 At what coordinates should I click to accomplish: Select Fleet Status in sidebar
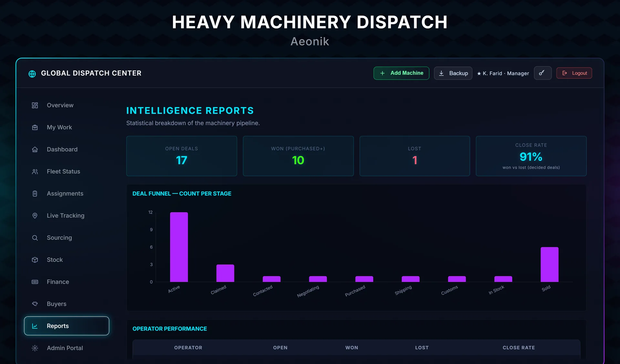[x=67, y=171]
